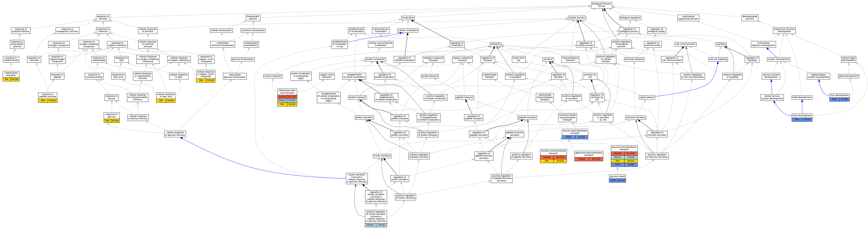This screenshot has width=868, height=229.
Task: Select the 'carbohydrate homeostasis' node
Action: tap(251, 44)
